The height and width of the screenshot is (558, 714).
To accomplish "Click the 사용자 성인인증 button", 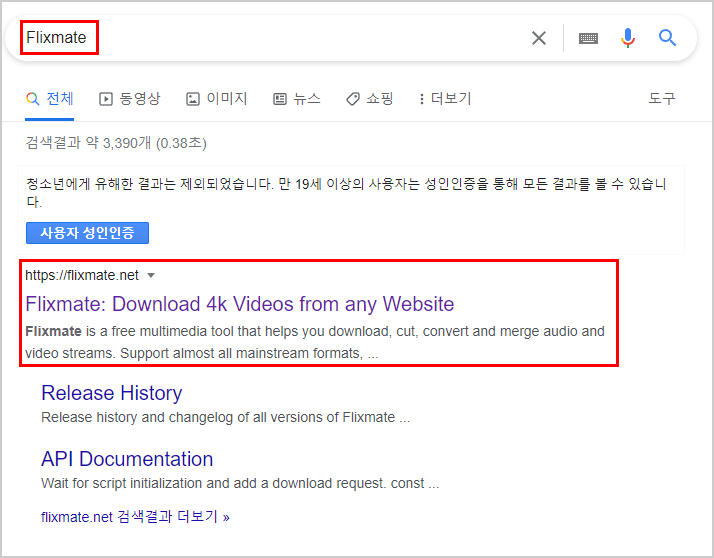I will [87, 233].
